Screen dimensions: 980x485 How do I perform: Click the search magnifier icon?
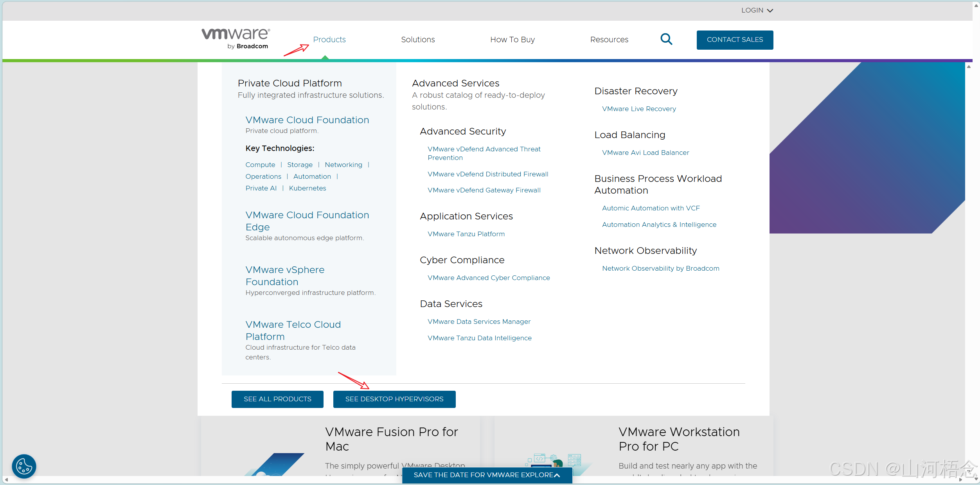click(666, 39)
